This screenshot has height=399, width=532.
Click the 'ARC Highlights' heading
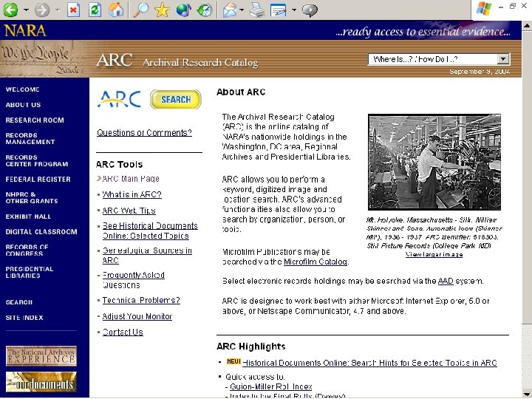click(250, 347)
